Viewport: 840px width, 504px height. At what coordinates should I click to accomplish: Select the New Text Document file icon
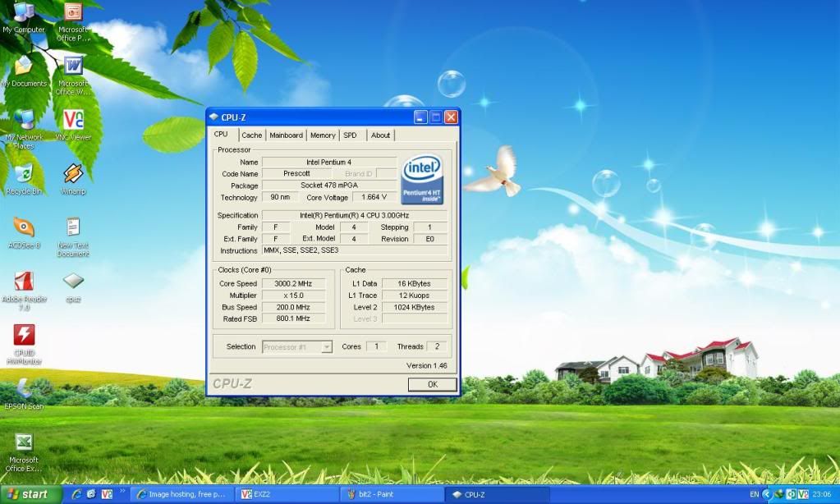(73, 237)
